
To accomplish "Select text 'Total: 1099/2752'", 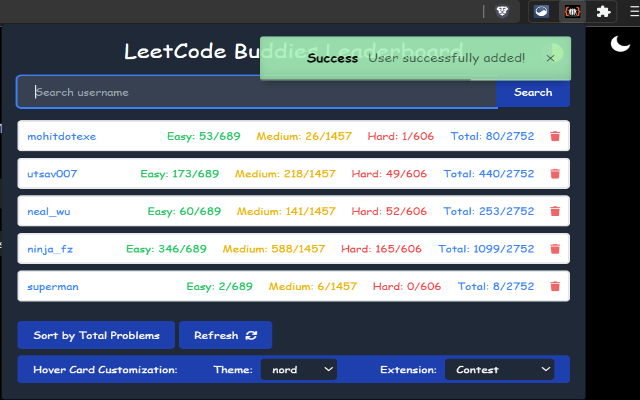I will point(486,249).
